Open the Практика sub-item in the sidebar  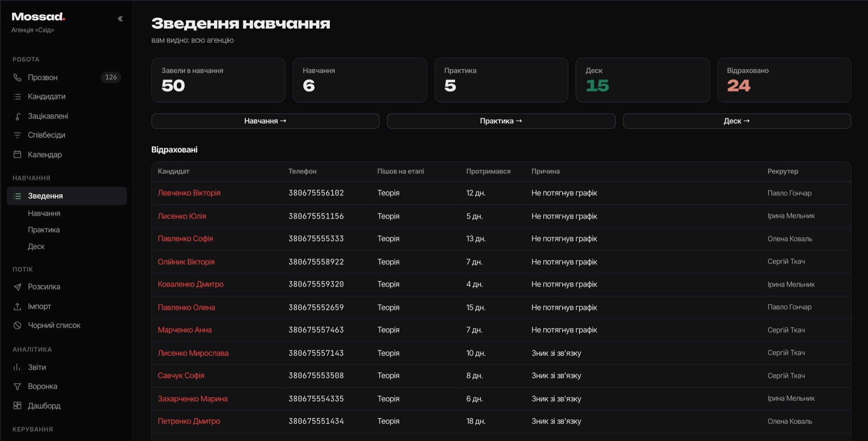pyautogui.click(x=44, y=230)
